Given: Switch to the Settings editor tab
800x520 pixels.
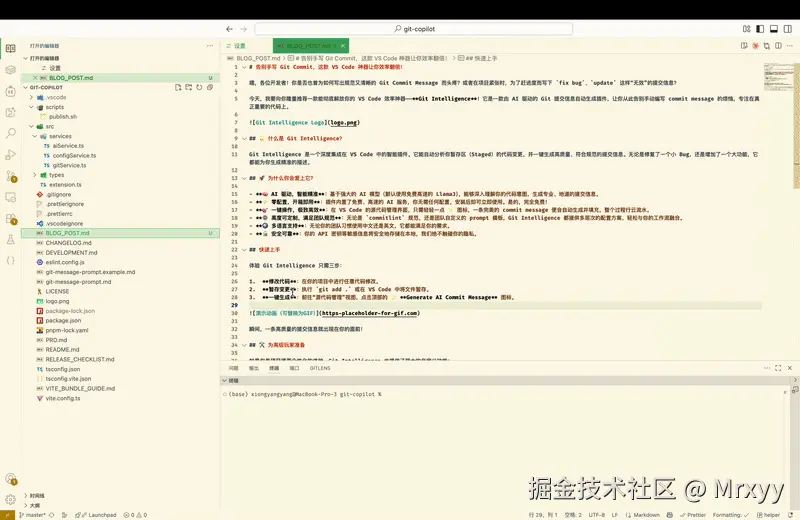Looking at the screenshot, I should pos(236,46).
